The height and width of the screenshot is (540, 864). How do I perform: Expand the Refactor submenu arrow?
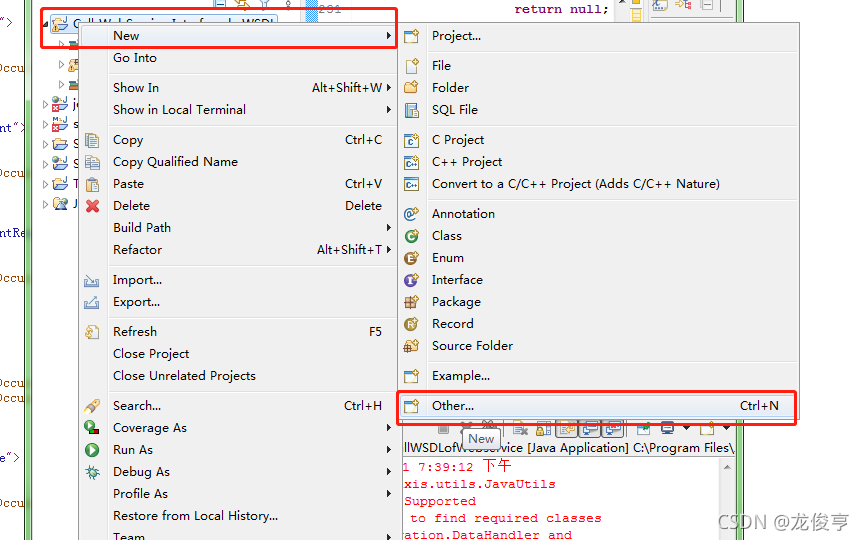coord(388,250)
